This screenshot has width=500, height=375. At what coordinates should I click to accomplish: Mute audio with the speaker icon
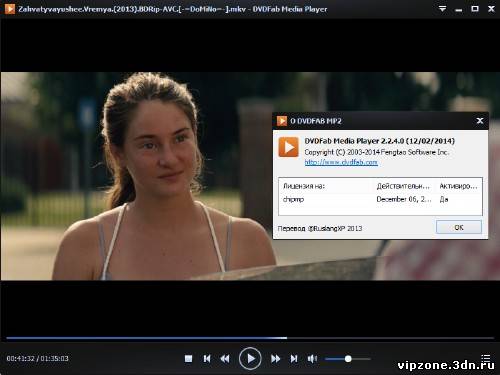pyautogui.click(x=312, y=359)
